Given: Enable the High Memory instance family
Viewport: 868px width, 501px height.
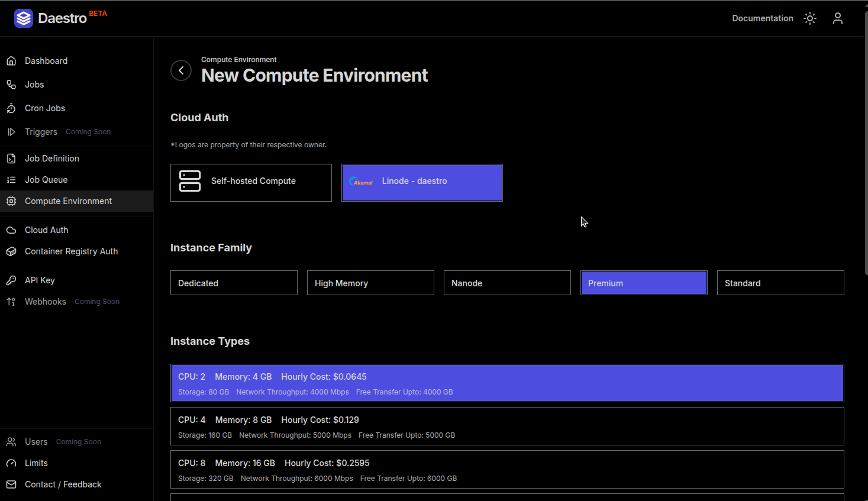Looking at the screenshot, I should (x=370, y=283).
